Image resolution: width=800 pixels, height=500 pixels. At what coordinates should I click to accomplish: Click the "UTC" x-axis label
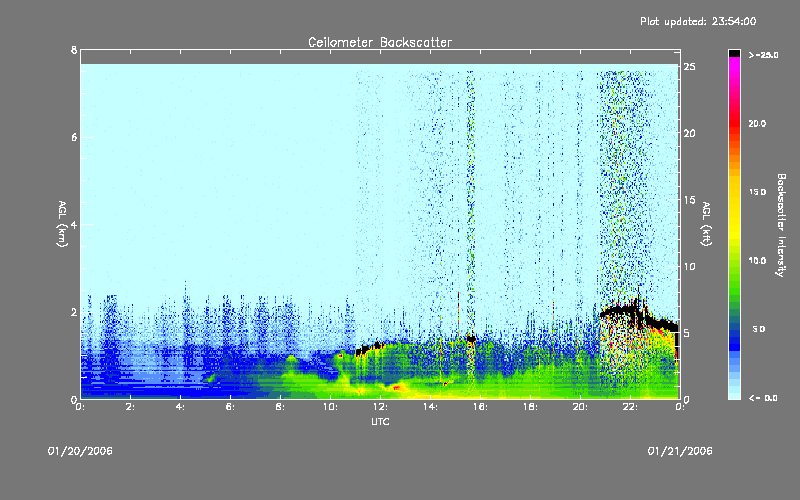[380, 421]
